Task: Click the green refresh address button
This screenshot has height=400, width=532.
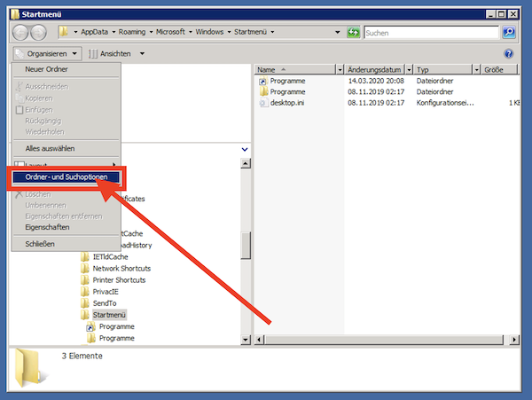Action: click(354, 32)
